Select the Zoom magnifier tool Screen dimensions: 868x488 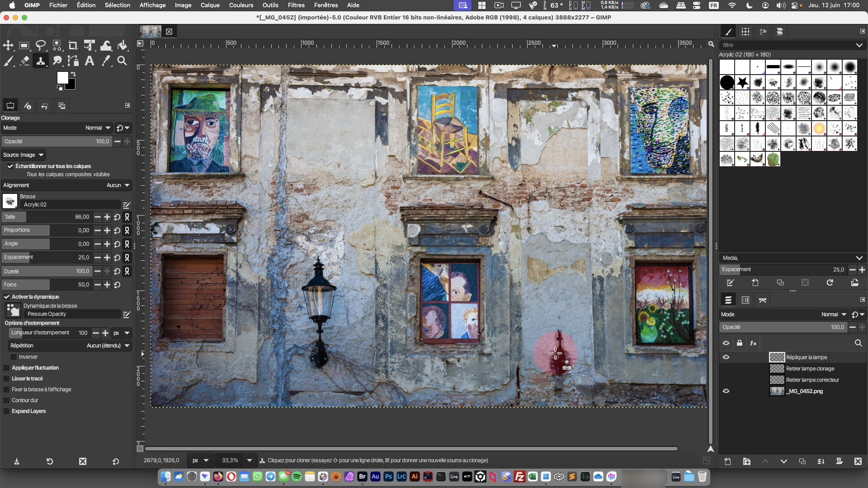pyautogui.click(x=122, y=61)
